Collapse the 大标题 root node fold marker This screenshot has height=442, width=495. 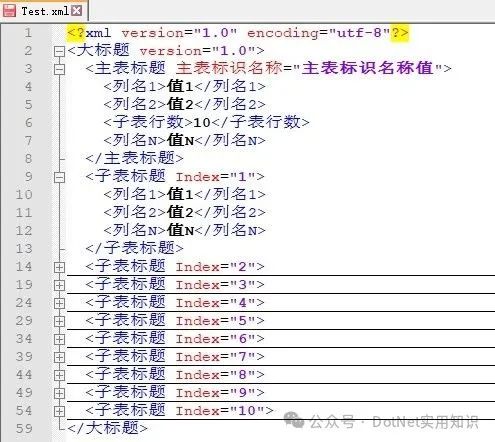click(59, 51)
